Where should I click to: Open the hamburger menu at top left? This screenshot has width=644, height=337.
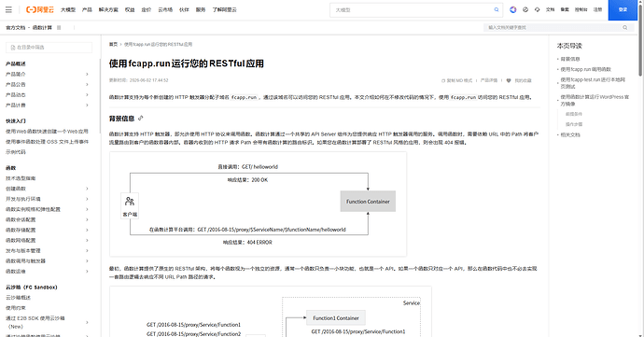coord(8,9)
